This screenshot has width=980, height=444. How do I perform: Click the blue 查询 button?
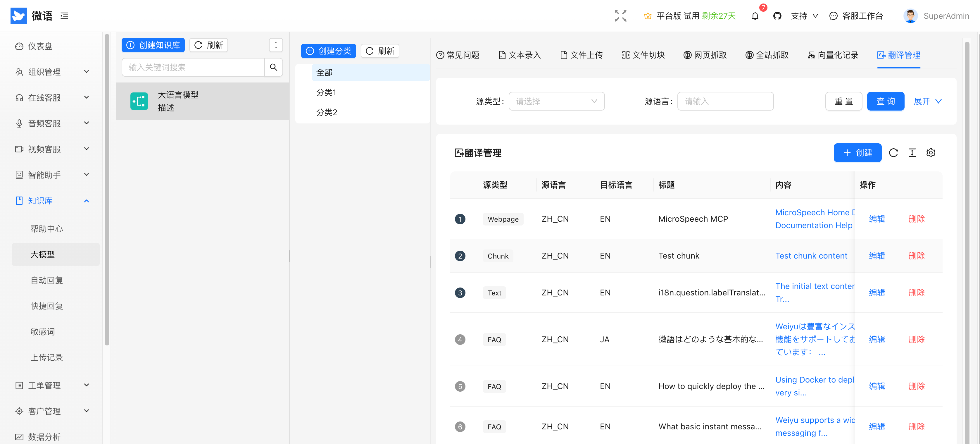pos(885,101)
